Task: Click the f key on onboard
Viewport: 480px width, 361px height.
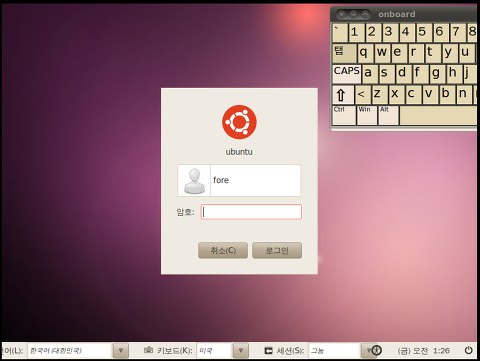Action: [x=421, y=74]
